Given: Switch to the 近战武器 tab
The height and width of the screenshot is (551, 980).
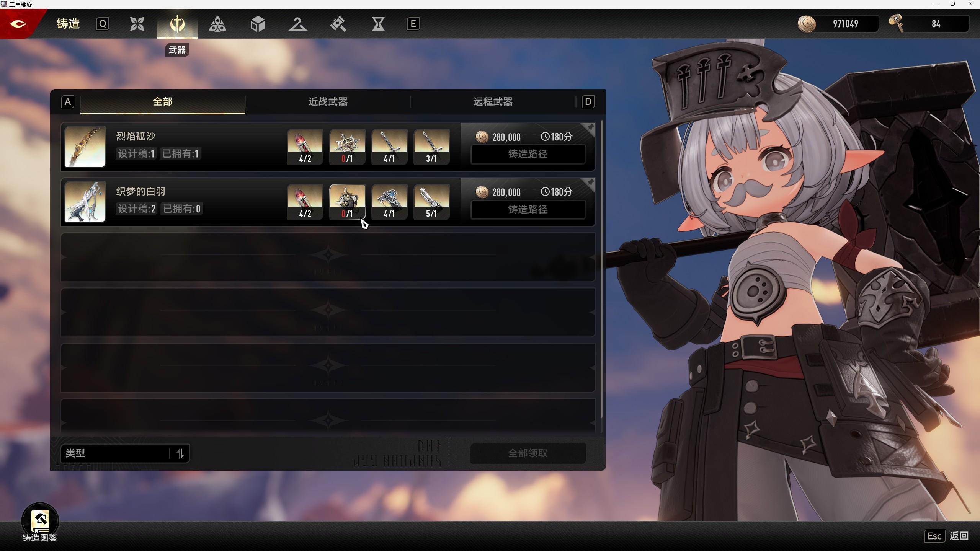Looking at the screenshot, I should 328,102.
